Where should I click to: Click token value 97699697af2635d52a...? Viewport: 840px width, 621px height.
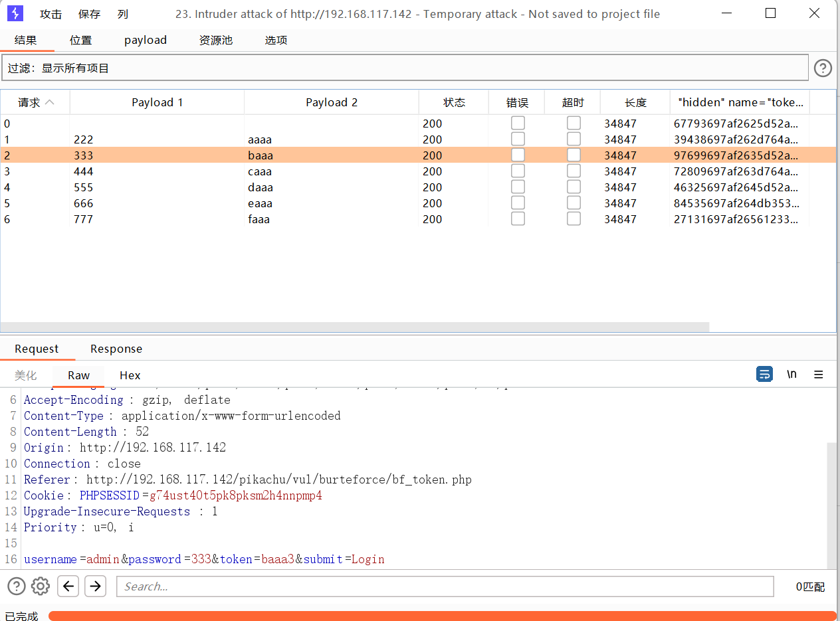tap(736, 155)
